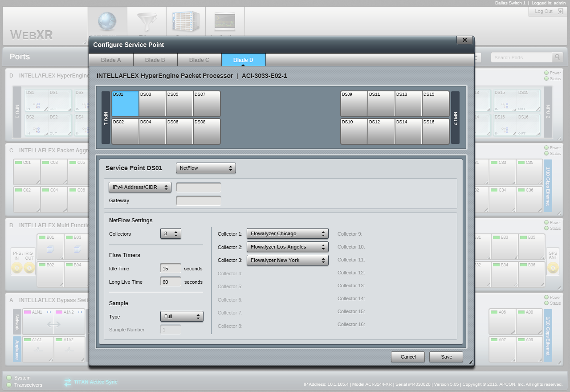The height and width of the screenshot is (392, 570).
Task: Open Collector 1 Flowalyzer Chicago dropdown
Action: [287, 233]
